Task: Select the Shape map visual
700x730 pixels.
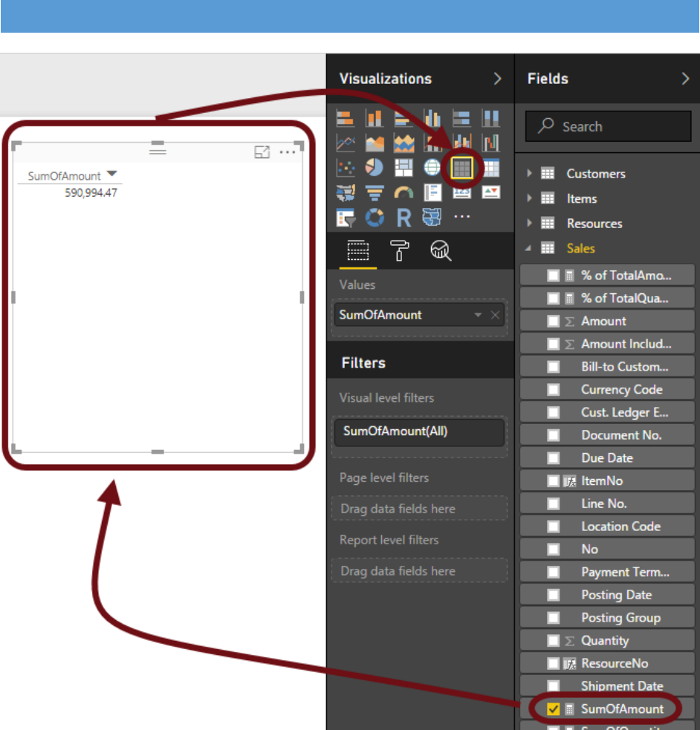Action: (x=432, y=218)
